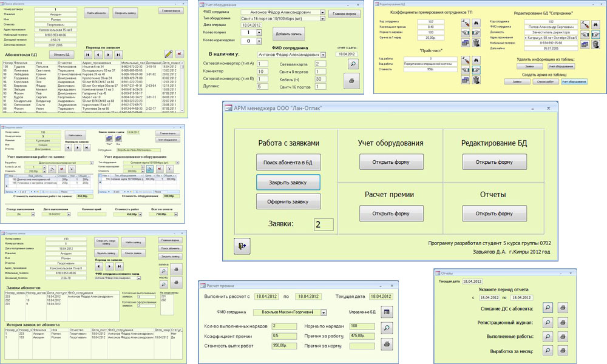Print the Регистрационный журнал report

pyautogui.click(x=563, y=322)
